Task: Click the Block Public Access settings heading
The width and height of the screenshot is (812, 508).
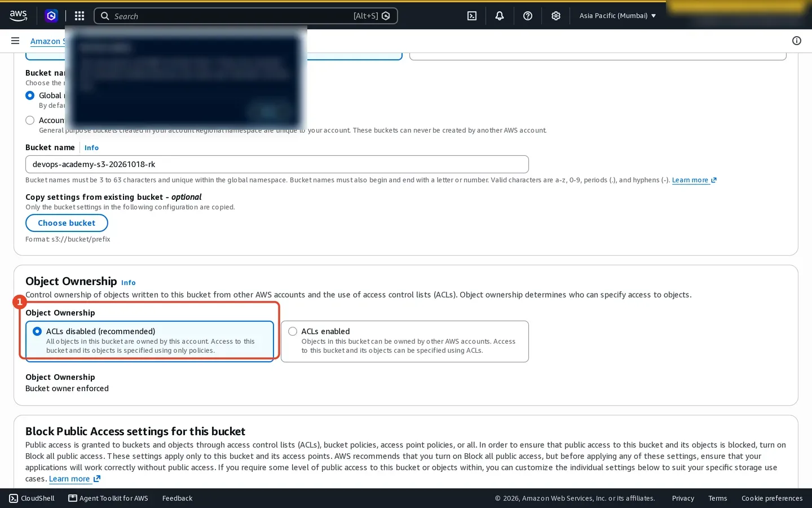Action: (x=135, y=431)
